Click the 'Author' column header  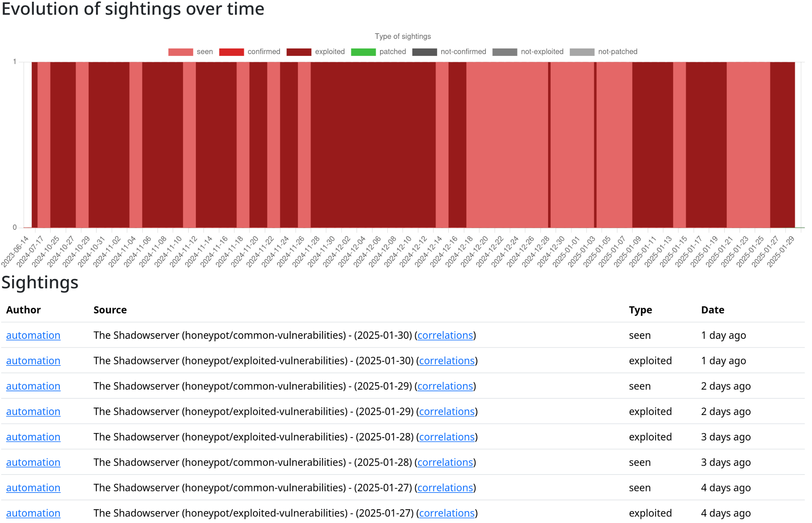(x=23, y=311)
